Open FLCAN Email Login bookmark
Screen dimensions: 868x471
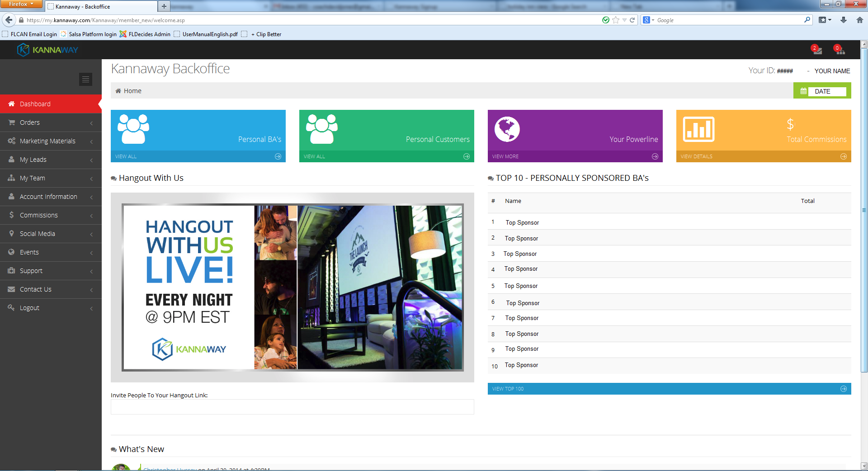[x=30, y=34]
